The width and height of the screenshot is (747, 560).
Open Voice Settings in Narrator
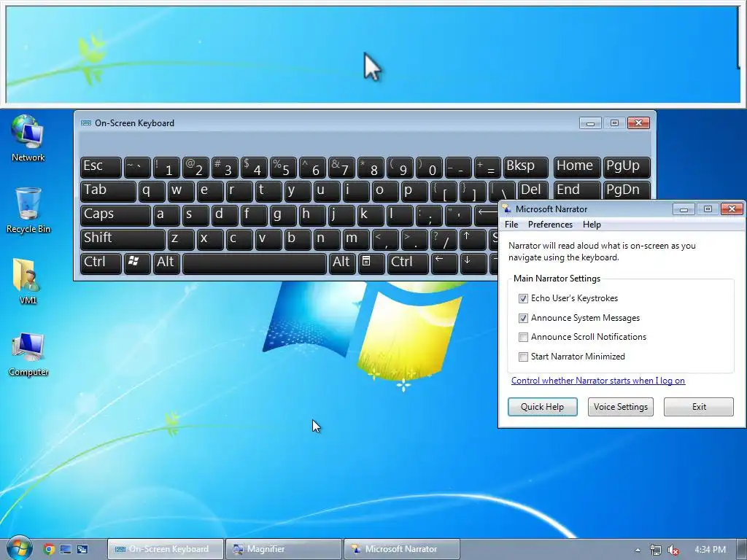[x=620, y=407]
